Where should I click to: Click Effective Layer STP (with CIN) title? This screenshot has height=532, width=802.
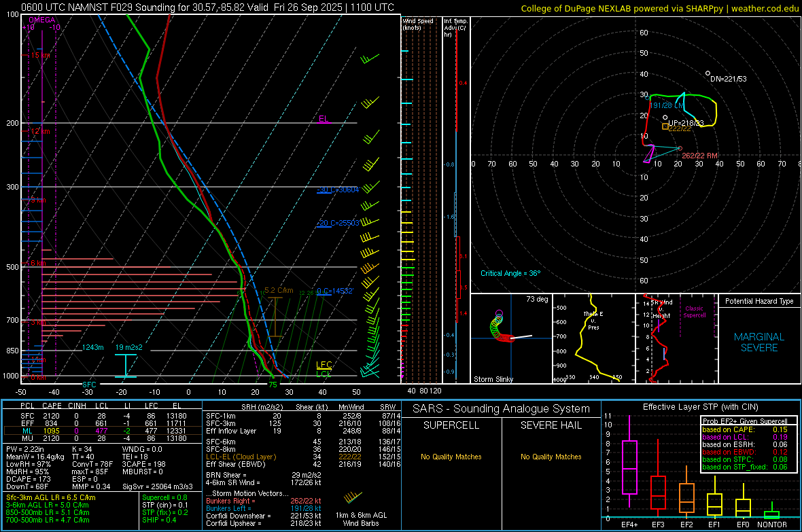click(x=700, y=407)
